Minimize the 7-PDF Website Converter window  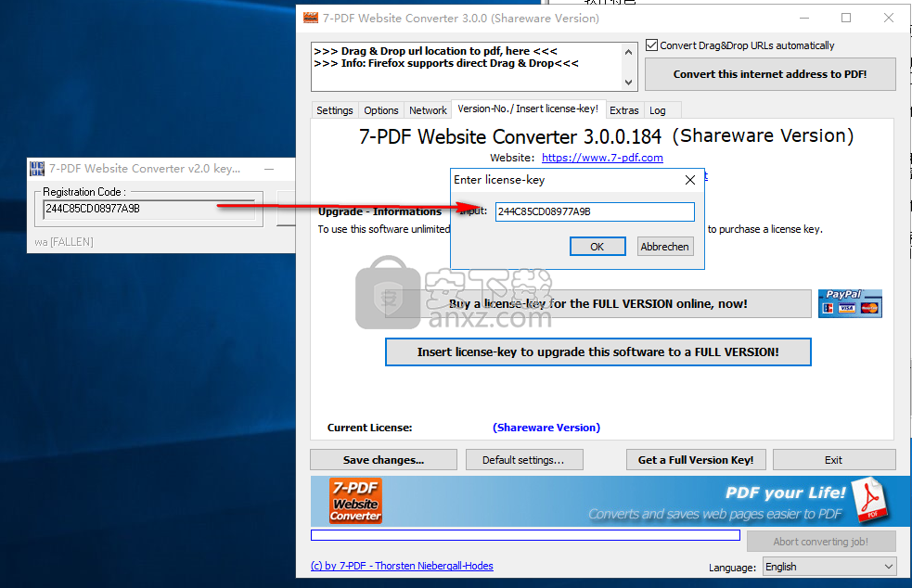[804, 18]
